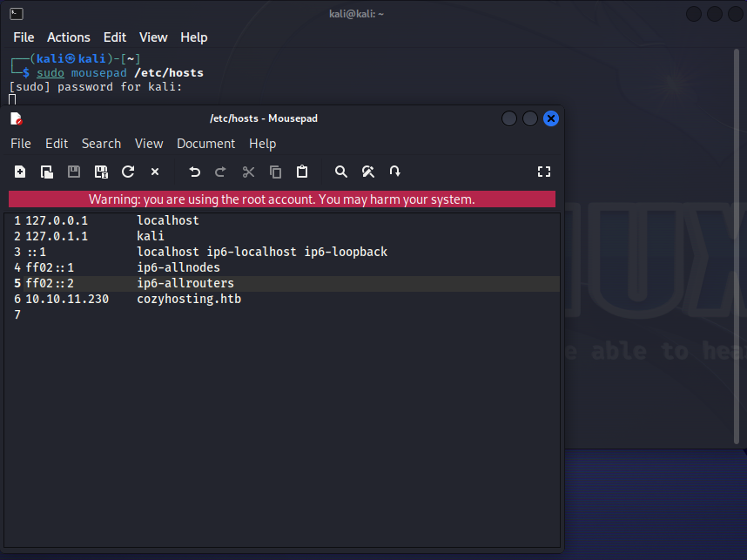Open the terminal's Actions menu
This screenshot has height=560, width=747.
pyautogui.click(x=69, y=37)
